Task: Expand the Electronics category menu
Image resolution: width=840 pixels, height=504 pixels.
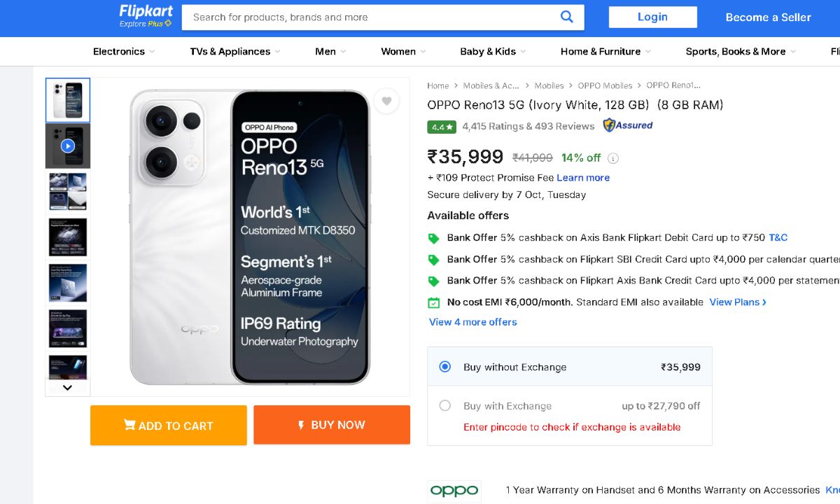Action: pyautogui.click(x=124, y=52)
